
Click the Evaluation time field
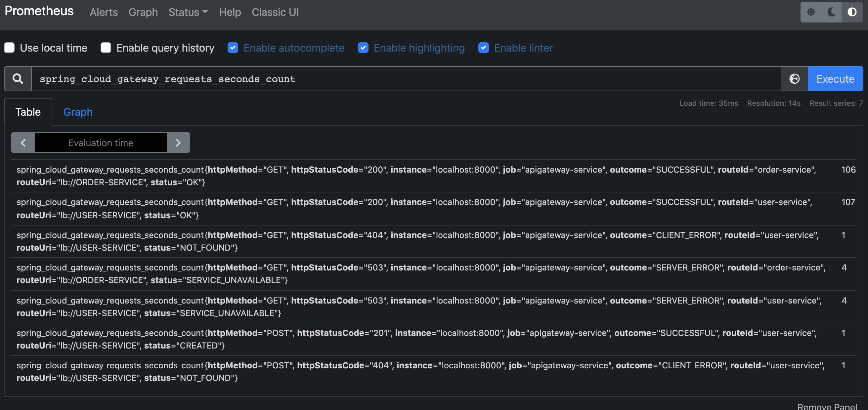point(101,143)
